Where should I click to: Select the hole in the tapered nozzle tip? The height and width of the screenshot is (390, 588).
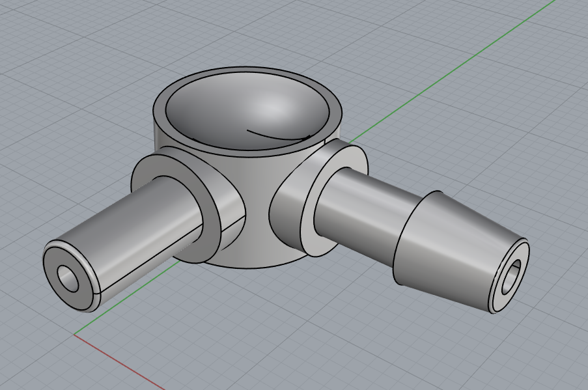point(511,277)
